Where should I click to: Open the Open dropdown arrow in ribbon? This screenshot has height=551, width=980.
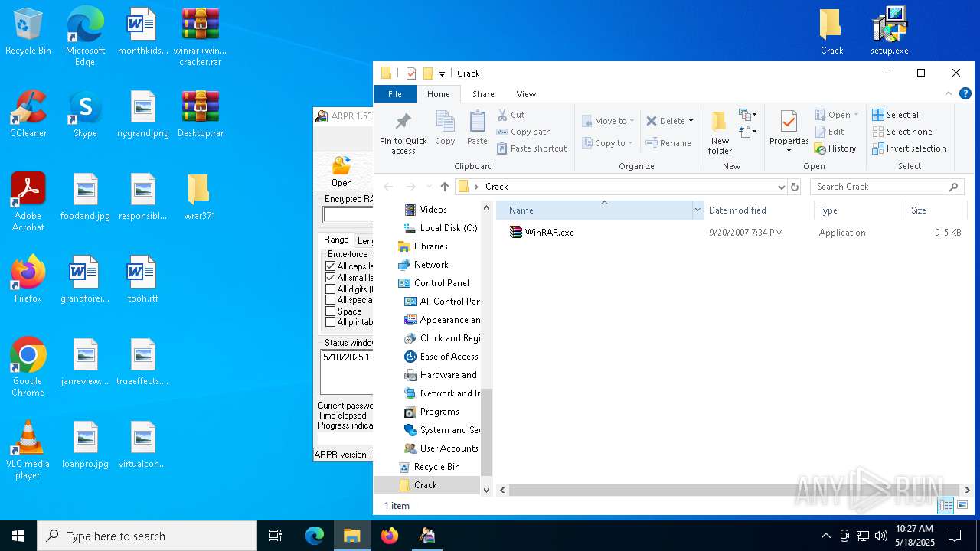[856, 115]
